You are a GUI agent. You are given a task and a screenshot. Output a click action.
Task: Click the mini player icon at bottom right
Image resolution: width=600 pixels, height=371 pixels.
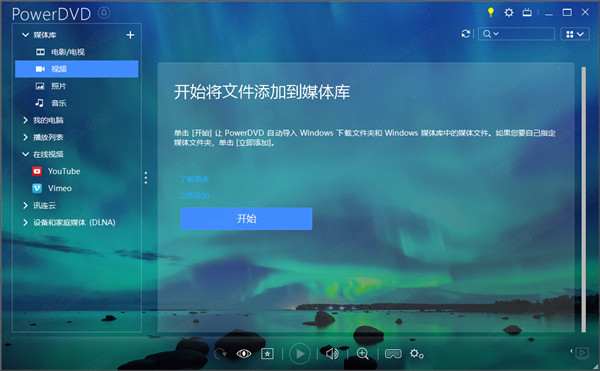(581, 353)
